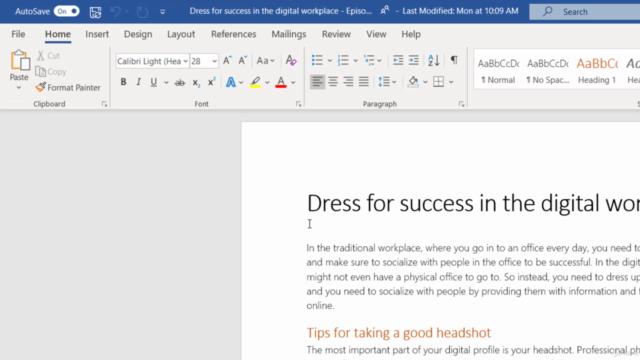Click the Save icon in the title bar
640x360 pixels.
click(x=95, y=12)
